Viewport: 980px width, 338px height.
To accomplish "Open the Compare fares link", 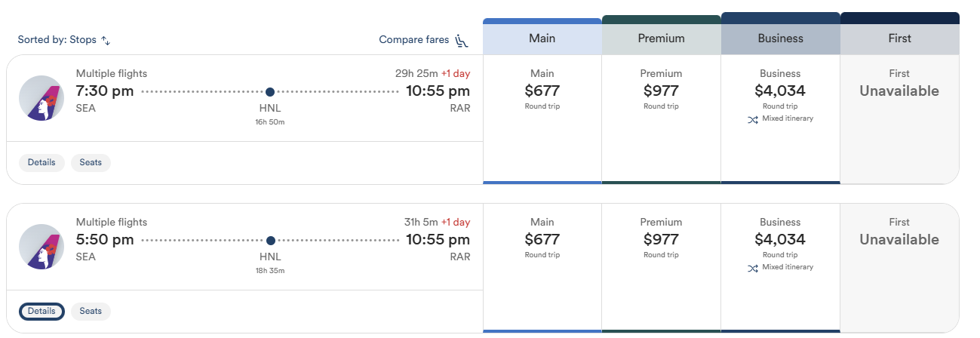I will (423, 40).
